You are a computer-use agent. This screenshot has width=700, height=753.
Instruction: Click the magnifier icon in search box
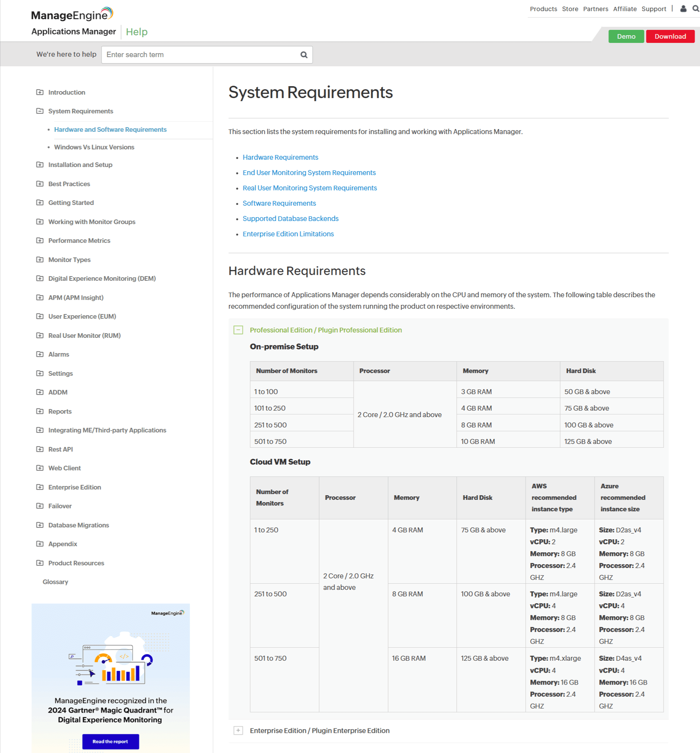(304, 55)
